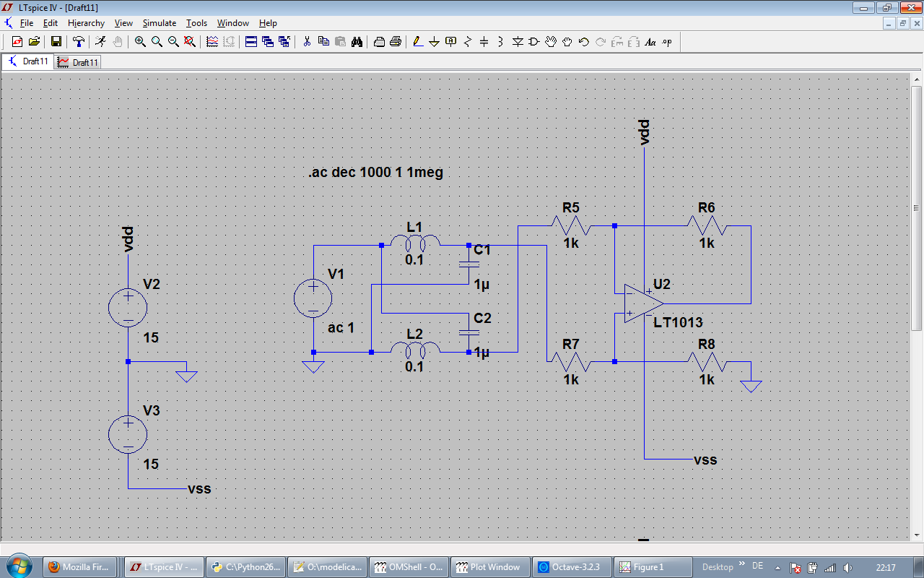Select the Resistor component tool
The height and width of the screenshot is (578, 924).
pyautogui.click(x=467, y=42)
